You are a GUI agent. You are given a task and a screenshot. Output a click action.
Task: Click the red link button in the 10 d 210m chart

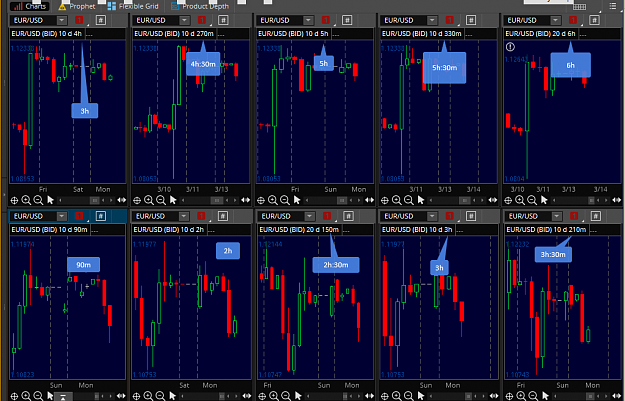tap(574, 216)
